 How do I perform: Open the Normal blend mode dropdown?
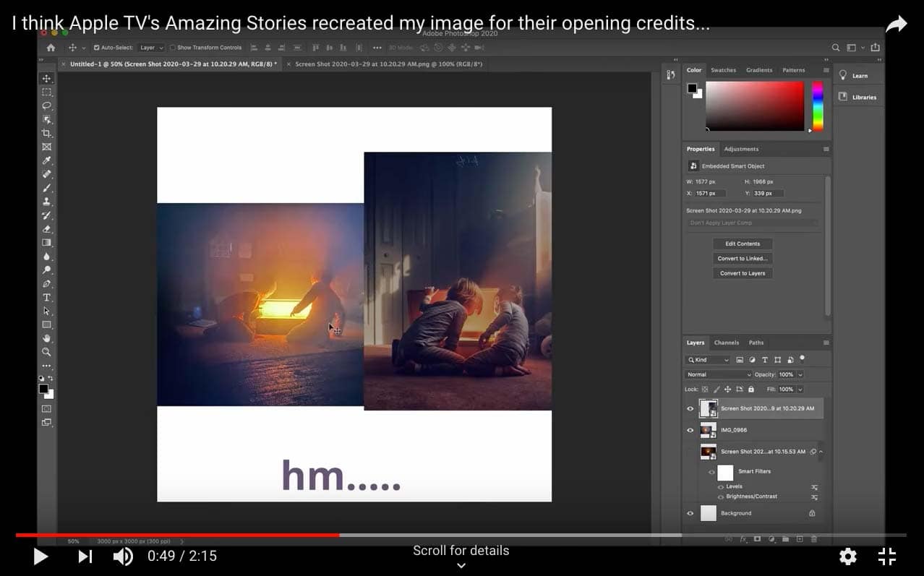click(x=719, y=374)
